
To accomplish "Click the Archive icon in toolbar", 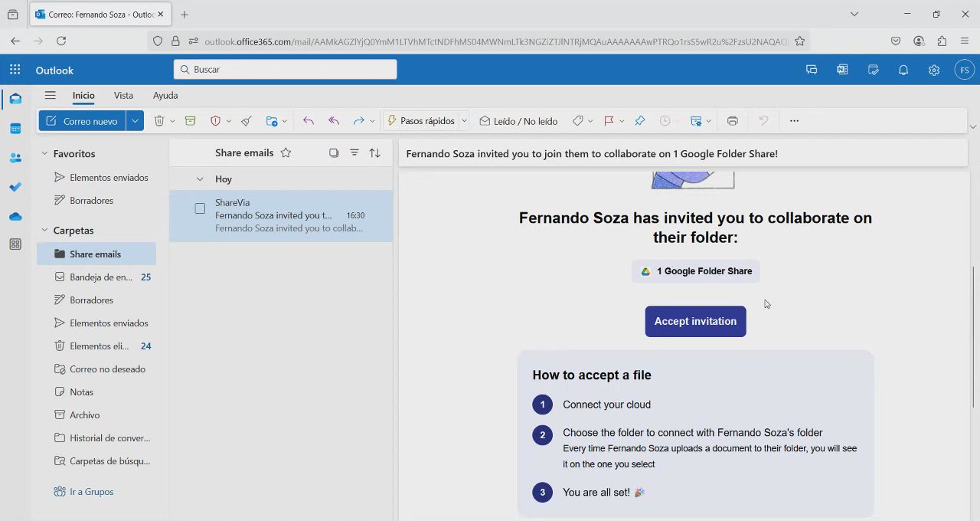I will pos(190,121).
